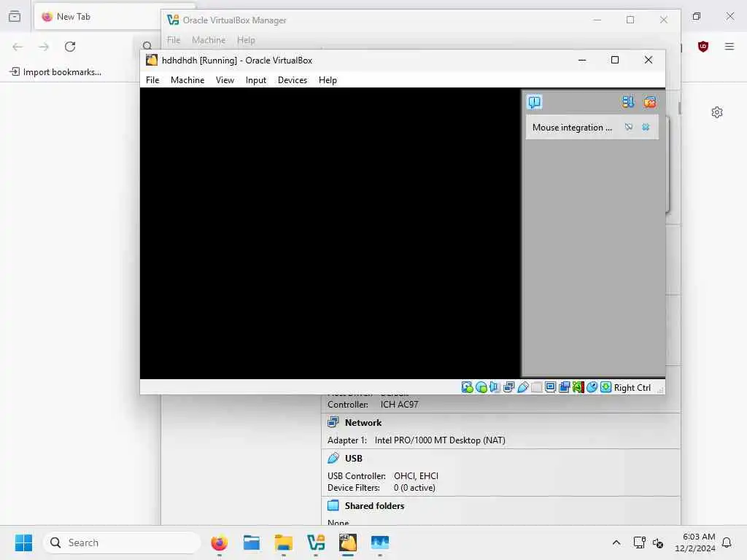Click the CPU features status icon

point(578,387)
